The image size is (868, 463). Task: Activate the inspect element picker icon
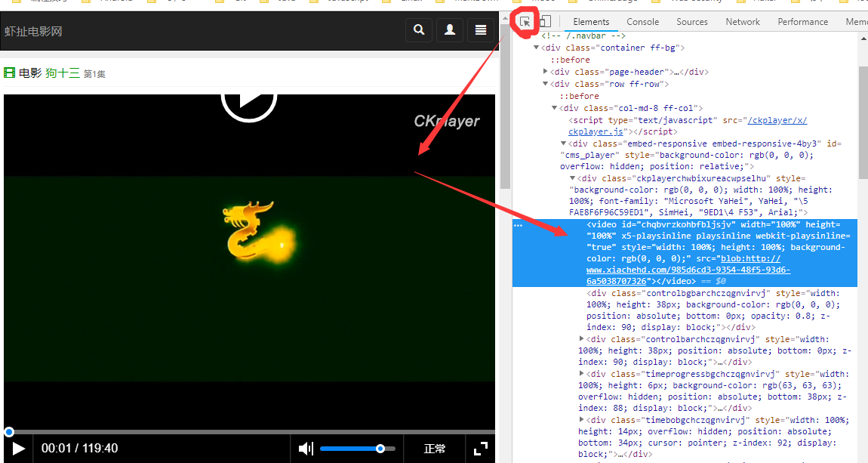point(525,22)
